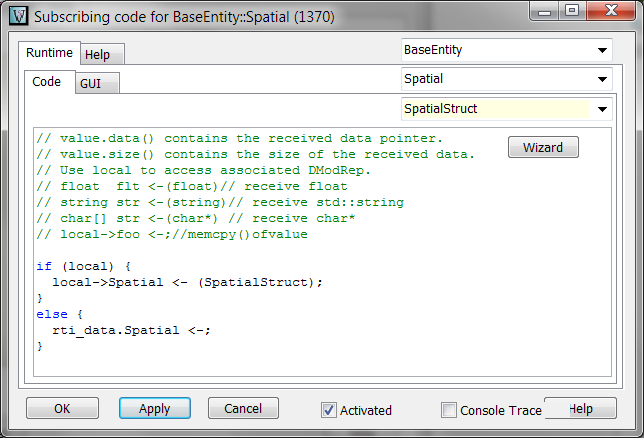Open the Spatial dropdown list
This screenshot has width=644, height=438.
point(602,78)
